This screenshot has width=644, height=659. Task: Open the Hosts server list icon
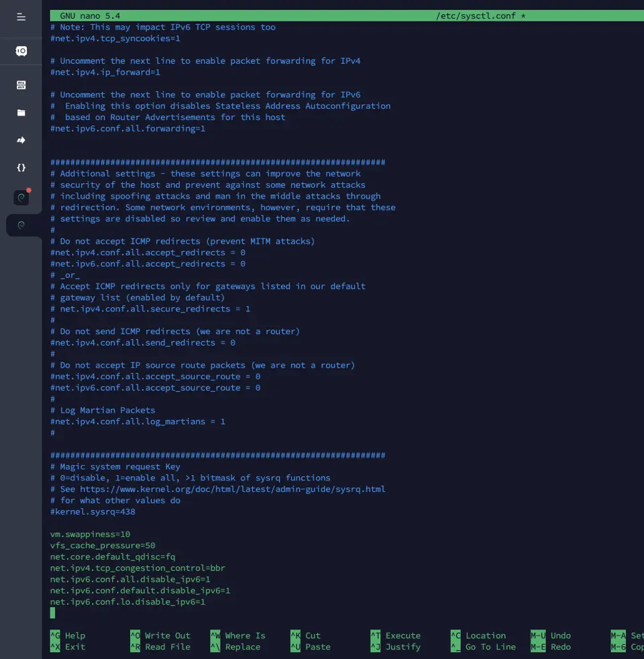pyautogui.click(x=21, y=85)
